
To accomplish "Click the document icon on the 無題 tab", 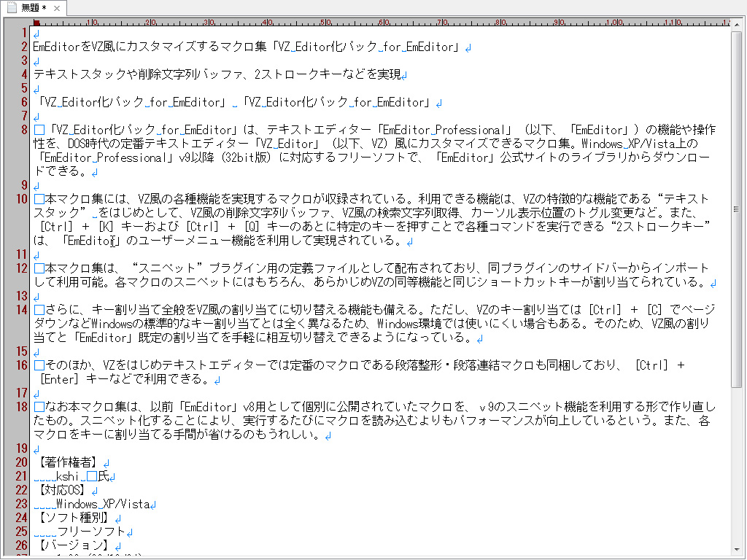I will [12, 7].
